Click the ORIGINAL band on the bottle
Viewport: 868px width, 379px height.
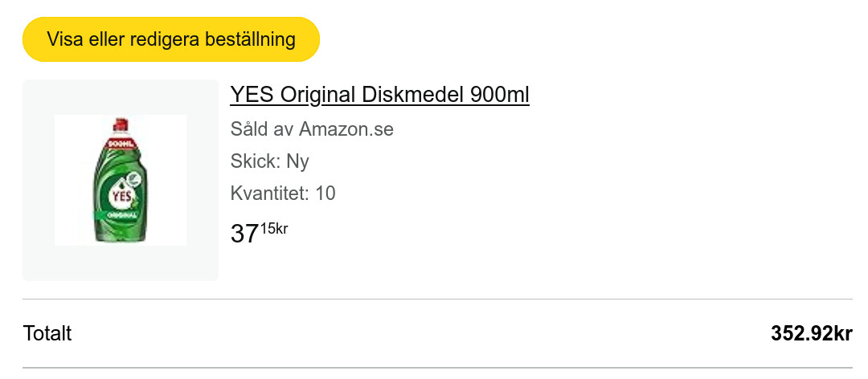[118, 216]
